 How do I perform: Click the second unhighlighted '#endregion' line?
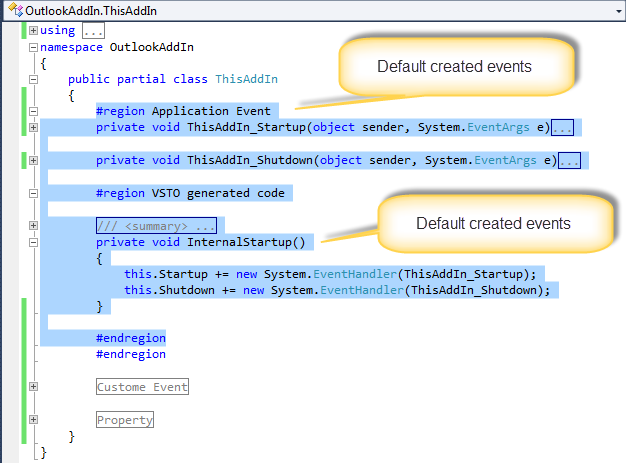(x=131, y=354)
